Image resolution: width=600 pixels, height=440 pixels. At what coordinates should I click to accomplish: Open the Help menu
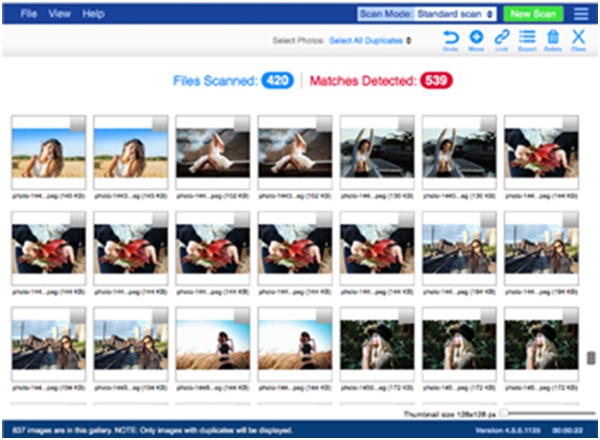click(x=93, y=14)
